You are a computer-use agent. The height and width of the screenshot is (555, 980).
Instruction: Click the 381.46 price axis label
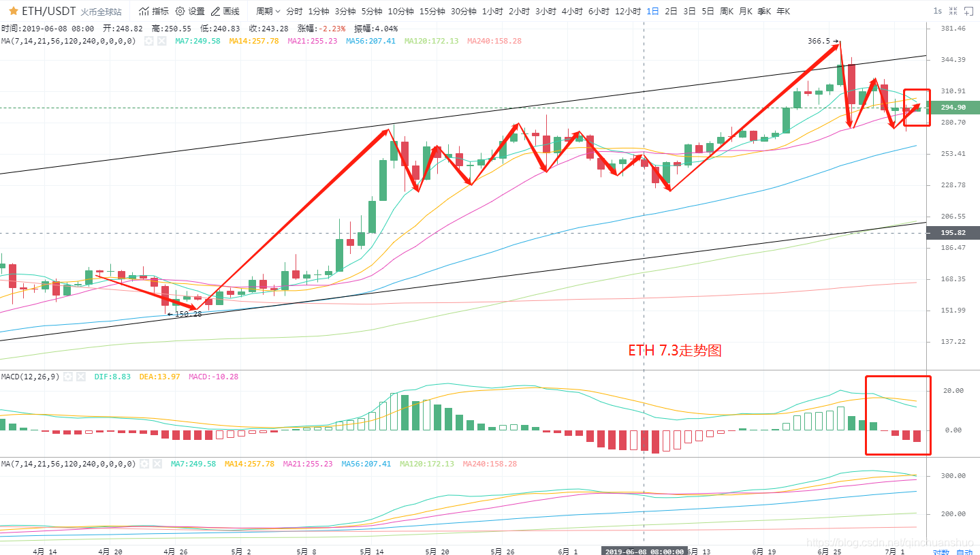(953, 29)
